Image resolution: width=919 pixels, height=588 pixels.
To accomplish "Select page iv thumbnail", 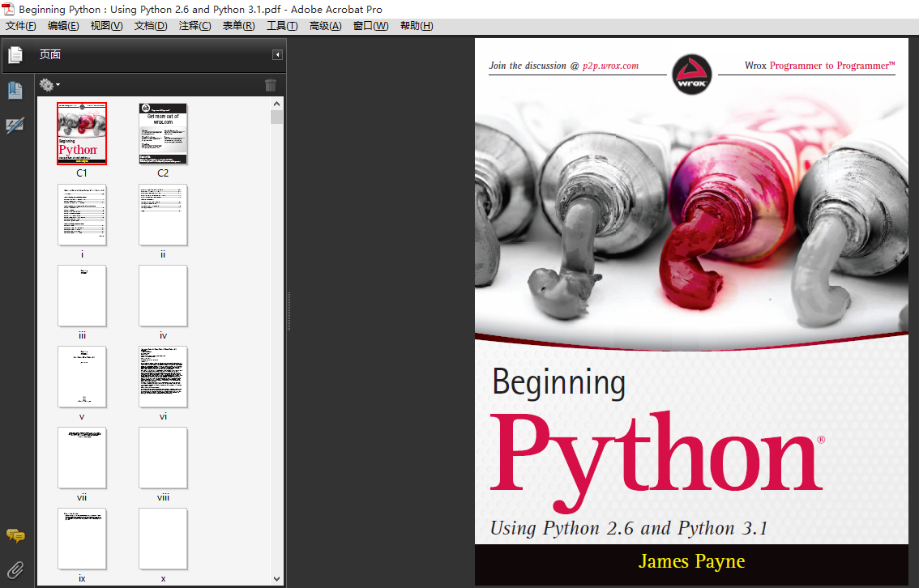I will (x=163, y=296).
